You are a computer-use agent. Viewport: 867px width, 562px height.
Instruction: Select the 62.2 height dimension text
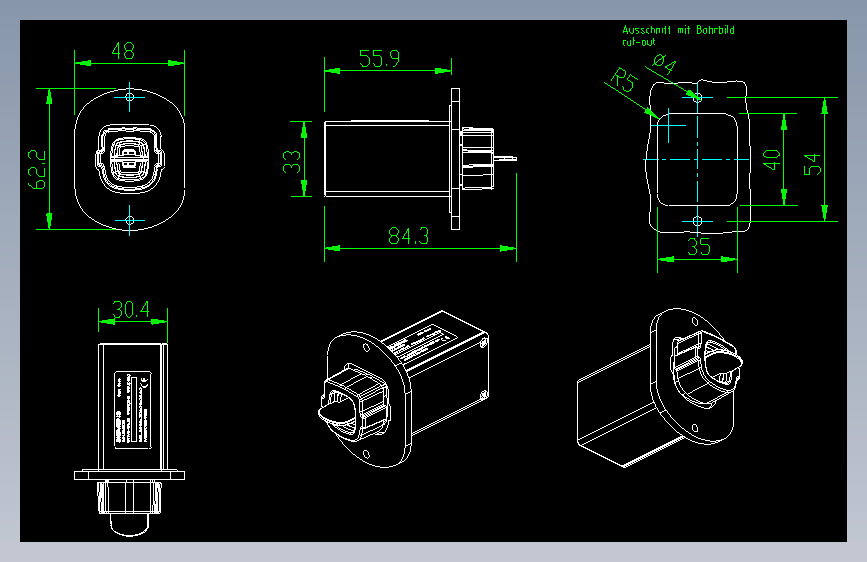pyautogui.click(x=37, y=169)
